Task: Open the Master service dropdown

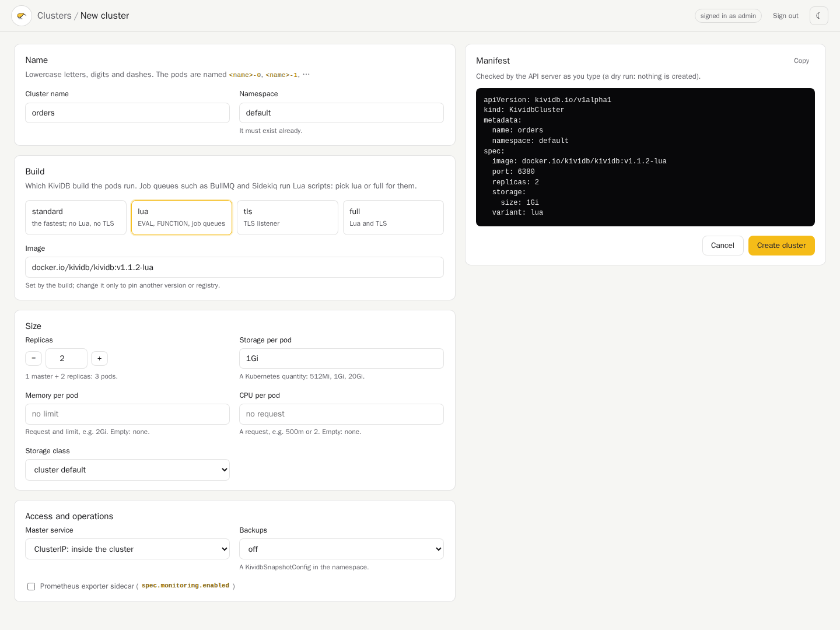Action: coord(127,549)
